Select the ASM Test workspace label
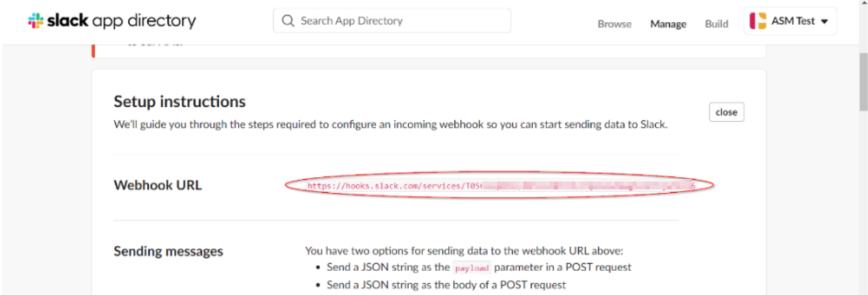This screenshot has height=295, width=868. click(x=793, y=21)
